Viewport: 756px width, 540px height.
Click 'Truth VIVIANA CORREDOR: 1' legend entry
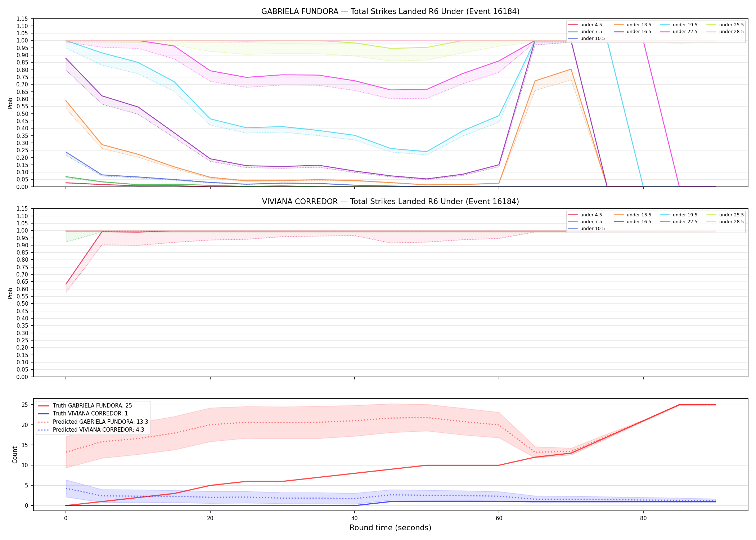click(83, 414)
